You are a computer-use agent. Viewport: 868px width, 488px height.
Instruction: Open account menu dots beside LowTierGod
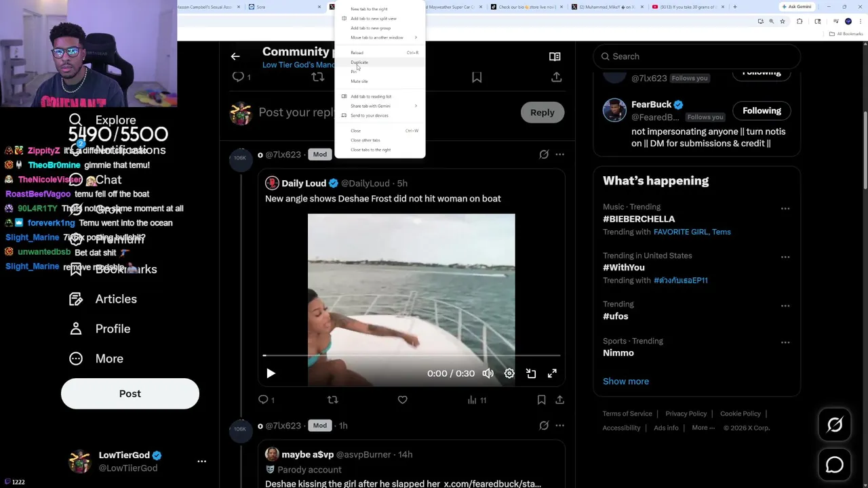coord(201,461)
